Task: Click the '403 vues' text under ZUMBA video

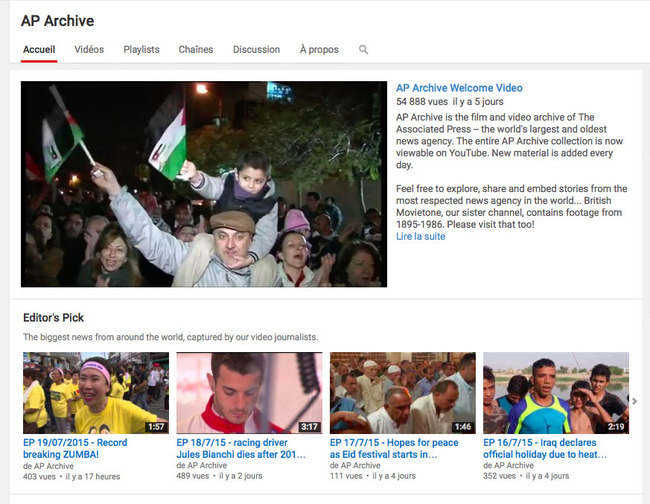Action: pyautogui.click(x=39, y=477)
